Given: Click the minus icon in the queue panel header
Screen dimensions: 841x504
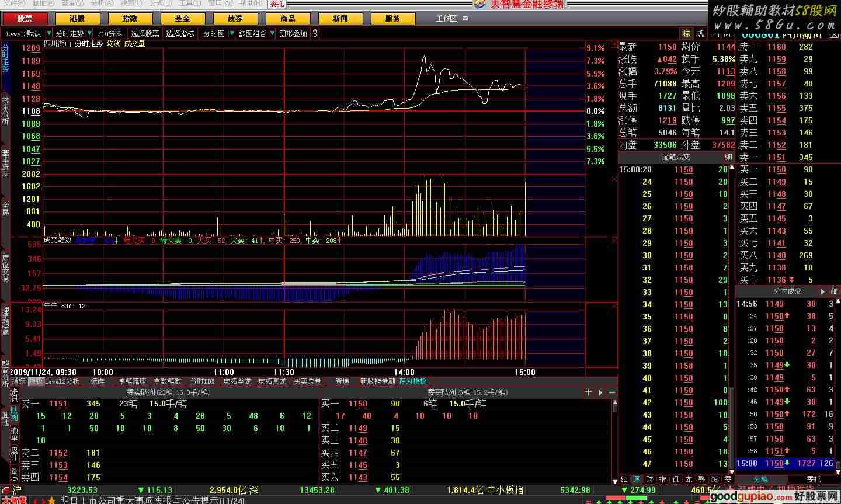Looking at the screenshot, I should click(x=611, y=392).
